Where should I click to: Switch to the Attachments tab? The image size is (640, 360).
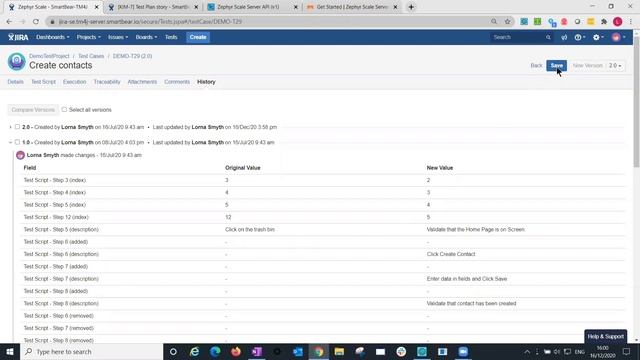pos(142,82)
